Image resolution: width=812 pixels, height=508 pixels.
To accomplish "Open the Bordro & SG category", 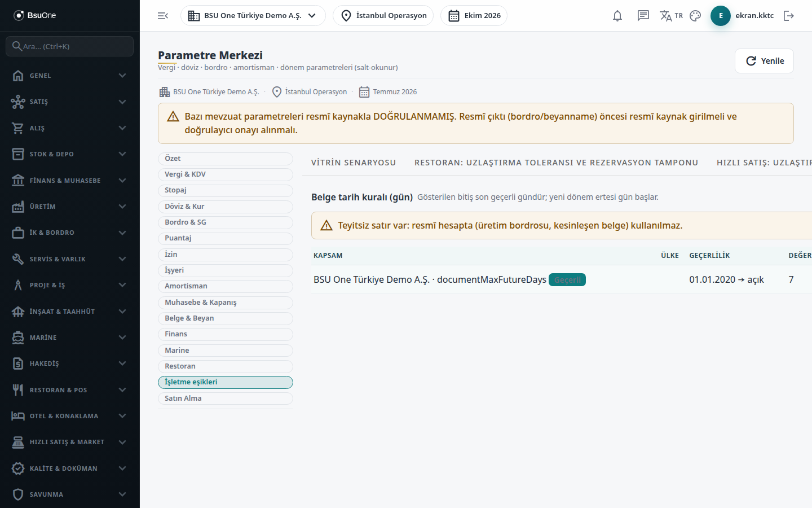I will (x=226, y=222).
